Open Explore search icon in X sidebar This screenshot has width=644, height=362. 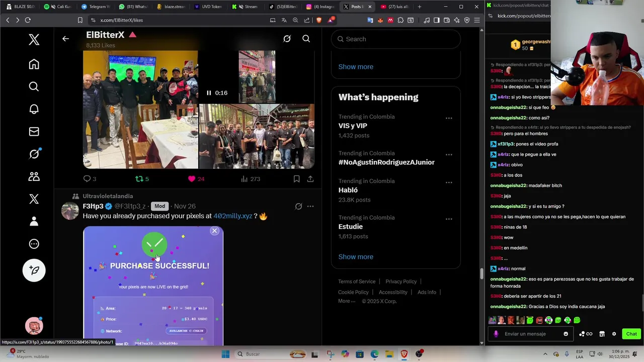34,86
